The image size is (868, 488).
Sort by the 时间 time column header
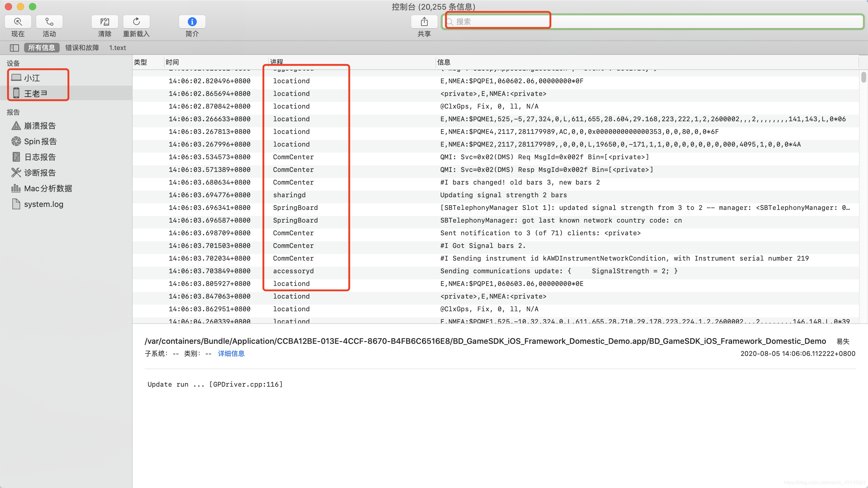tap(172, 62)
